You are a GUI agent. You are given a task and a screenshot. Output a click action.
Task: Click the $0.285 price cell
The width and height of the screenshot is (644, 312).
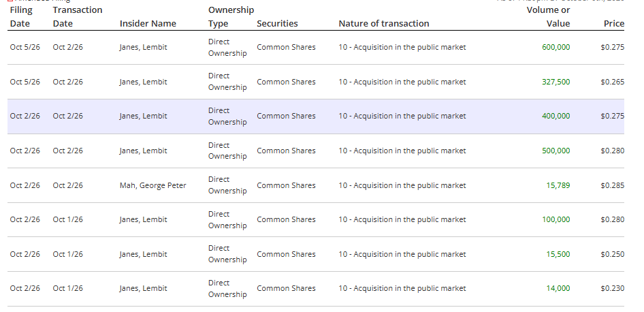(x=613, y=185)
